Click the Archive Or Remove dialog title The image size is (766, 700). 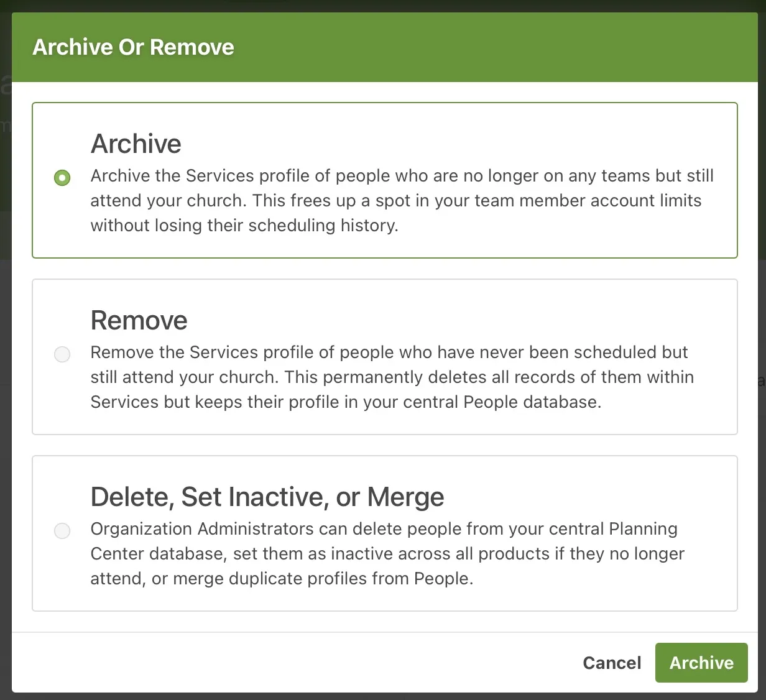pyautogui.click(x=133, y=47)
